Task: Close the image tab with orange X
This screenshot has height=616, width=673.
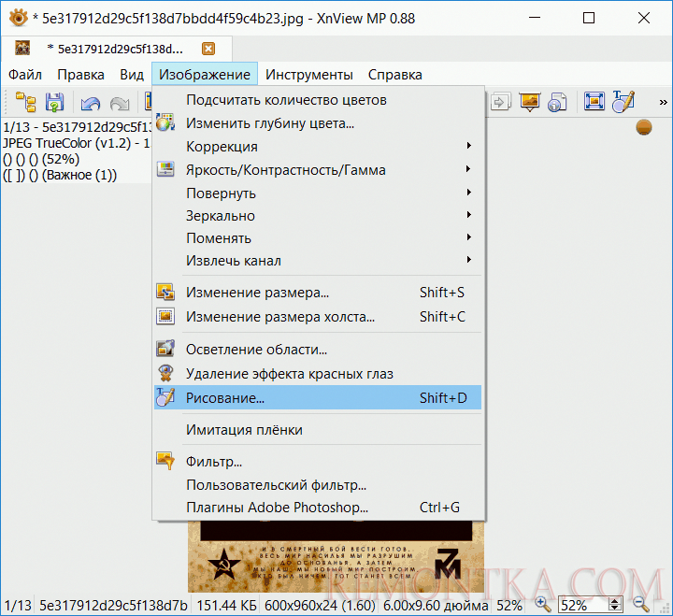Action: [x=208, y=49]
